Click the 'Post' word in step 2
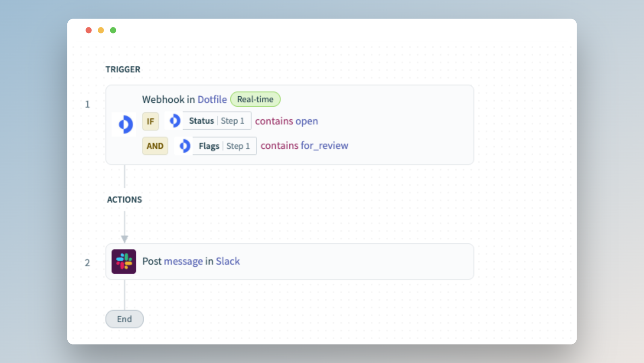Viewport: 644px width, 363px height. point(152,261)
